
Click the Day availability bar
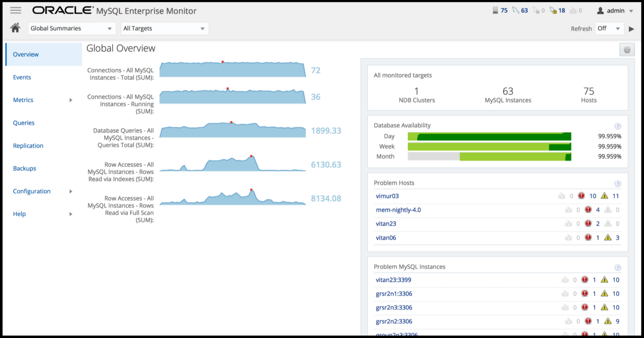489,136
